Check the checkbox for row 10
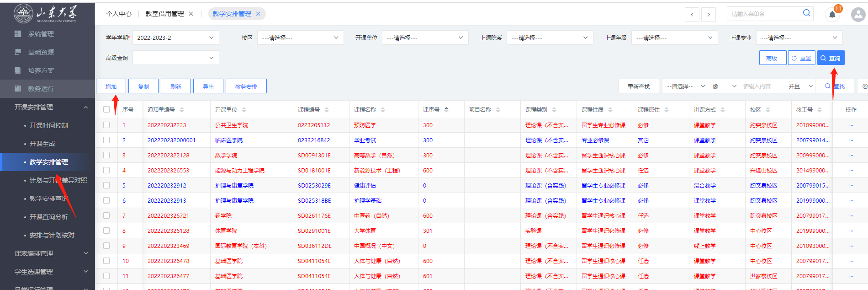 tap(106, 261)
